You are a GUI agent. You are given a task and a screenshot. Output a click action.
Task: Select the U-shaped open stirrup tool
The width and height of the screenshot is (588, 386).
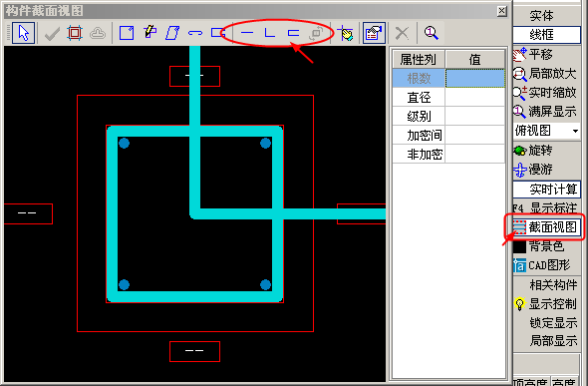293,33
